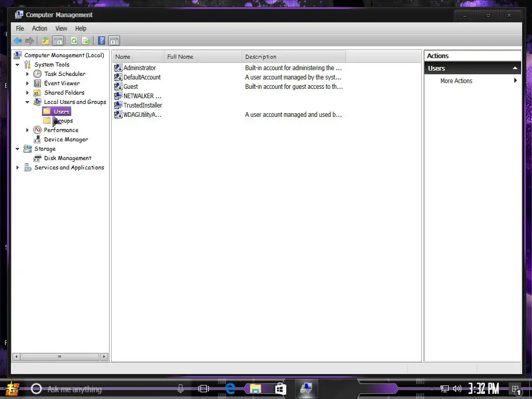This screenshot has width=532, height=399.
Task: Click the tree pane scroll right arrow
Action: coord(104,356)
